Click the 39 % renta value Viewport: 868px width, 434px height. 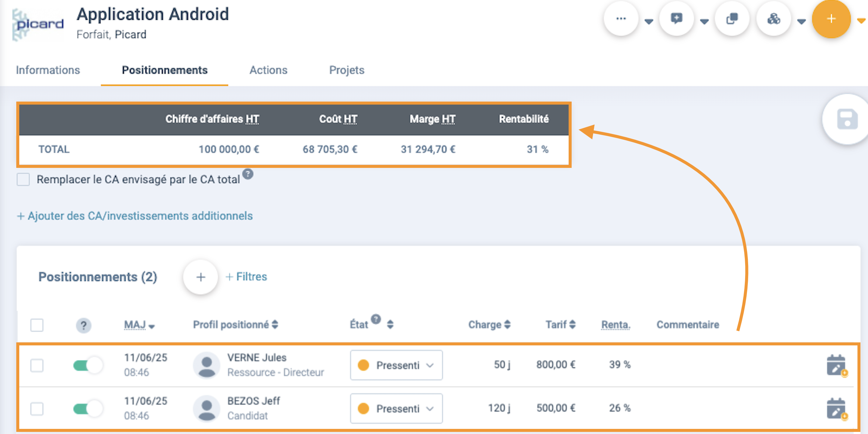click(x=620, y=365)
